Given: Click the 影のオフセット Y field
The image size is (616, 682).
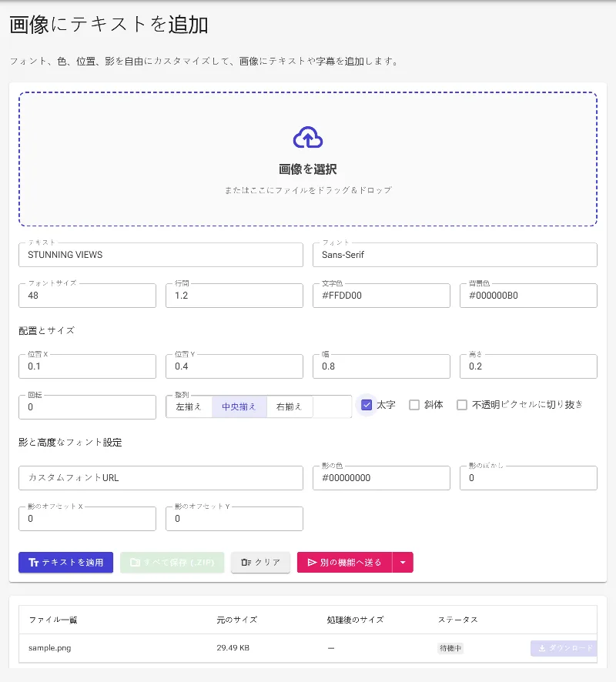Looking at the screenshot, I should pos(234,519).
